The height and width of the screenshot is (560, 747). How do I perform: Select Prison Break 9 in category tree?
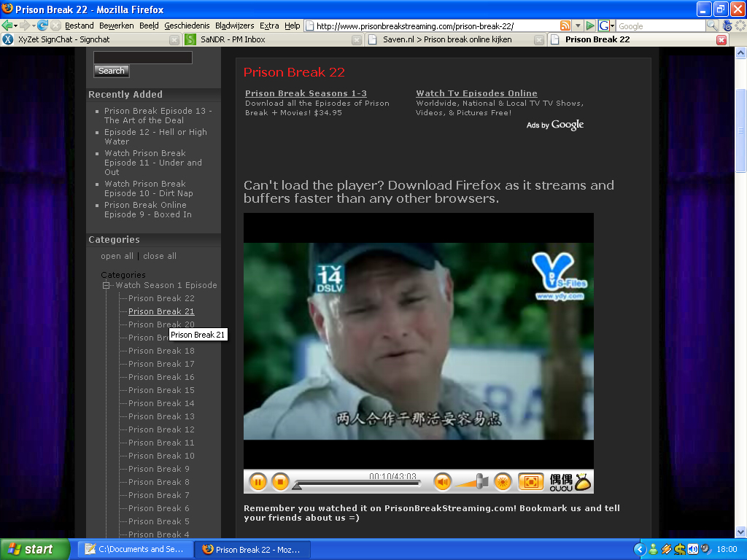coord(159,469)
